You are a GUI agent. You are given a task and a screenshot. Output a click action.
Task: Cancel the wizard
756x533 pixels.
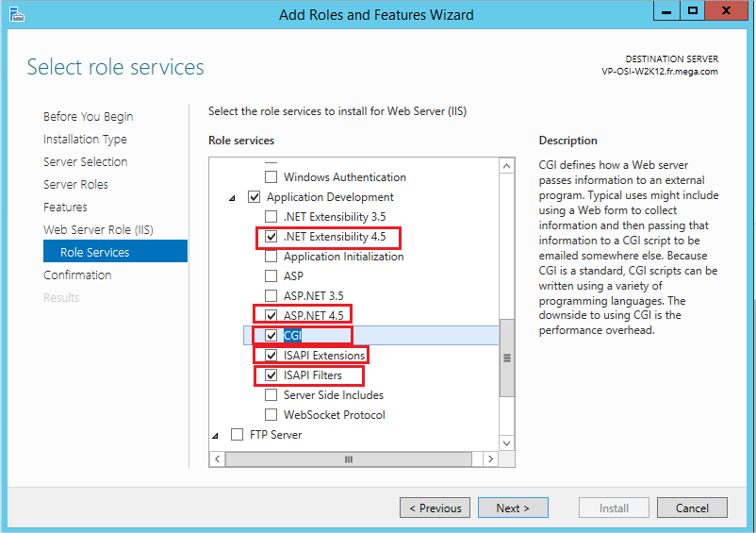691,508
